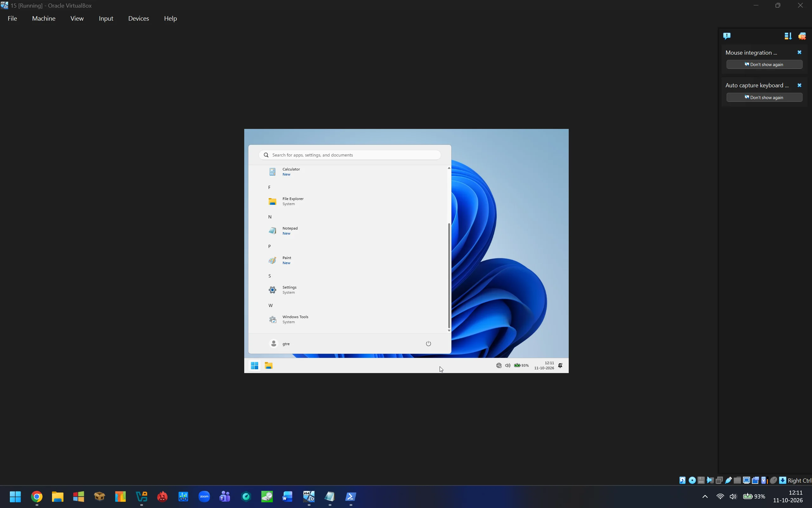Click the guest taskbar Start button
Viewport: 812px width, 508px height.
[254, 365]
